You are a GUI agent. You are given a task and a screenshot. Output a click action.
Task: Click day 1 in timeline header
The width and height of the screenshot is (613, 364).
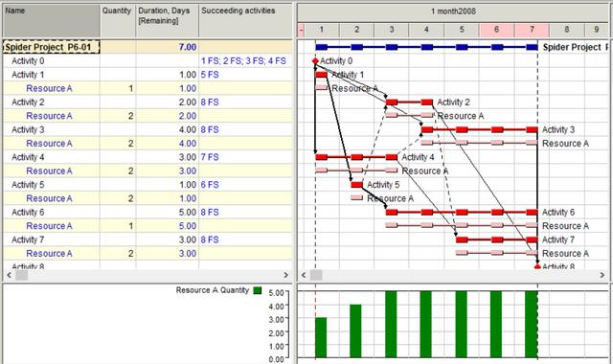[x=322, y=30]
